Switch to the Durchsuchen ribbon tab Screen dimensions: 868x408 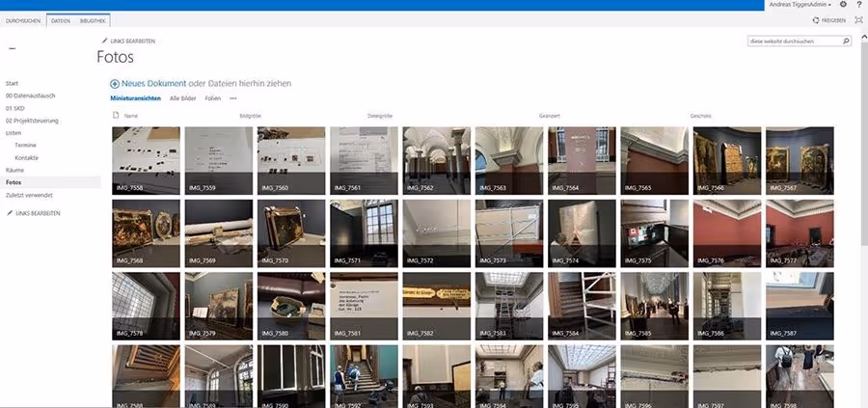point(23,20)
